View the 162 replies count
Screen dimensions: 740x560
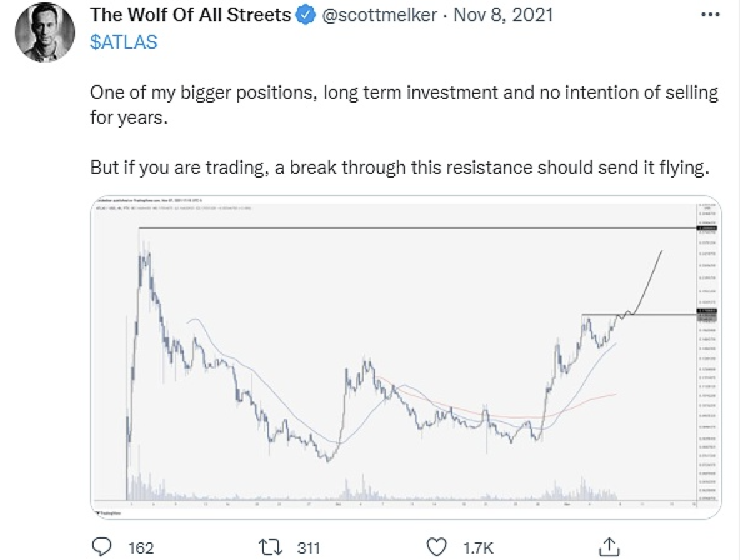click(x=141, y=547)
